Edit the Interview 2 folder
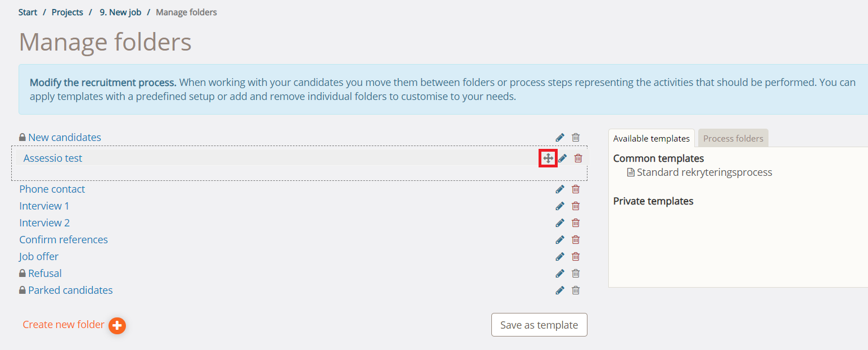 [560, 223]
